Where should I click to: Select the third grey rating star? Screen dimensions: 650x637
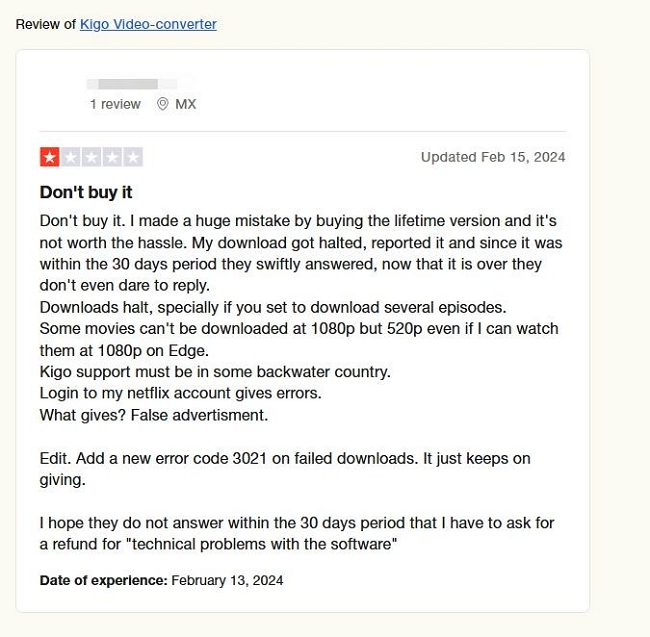92,157
